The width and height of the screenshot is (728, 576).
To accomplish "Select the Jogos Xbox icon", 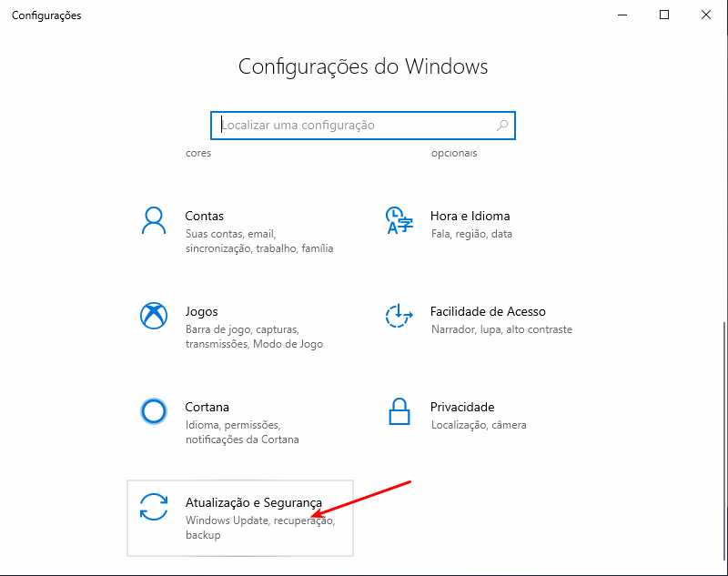I will [154, 316].
